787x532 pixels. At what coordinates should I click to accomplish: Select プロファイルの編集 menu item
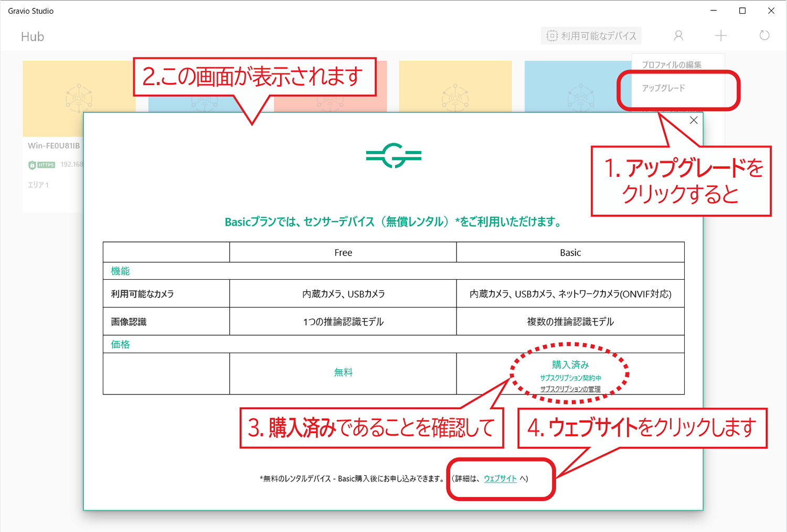pos(672,65)
